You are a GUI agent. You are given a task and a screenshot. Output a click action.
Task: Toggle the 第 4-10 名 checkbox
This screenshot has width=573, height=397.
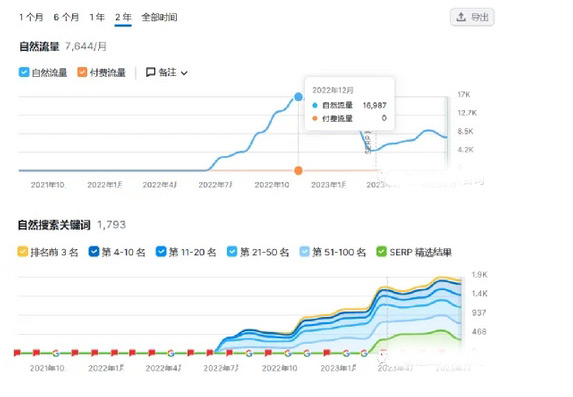[x=94, y=252]
